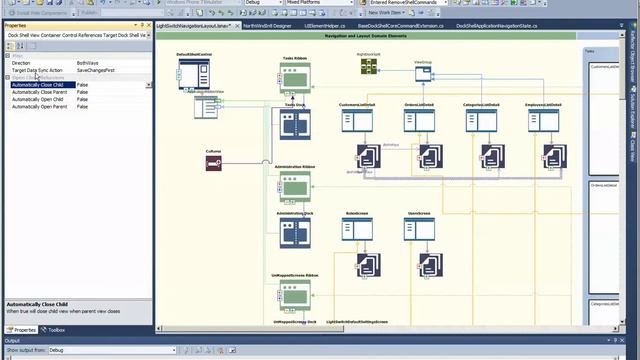Select the Tasks Ribbon shape icon
The image size is (640, 360).
(295, 78)
